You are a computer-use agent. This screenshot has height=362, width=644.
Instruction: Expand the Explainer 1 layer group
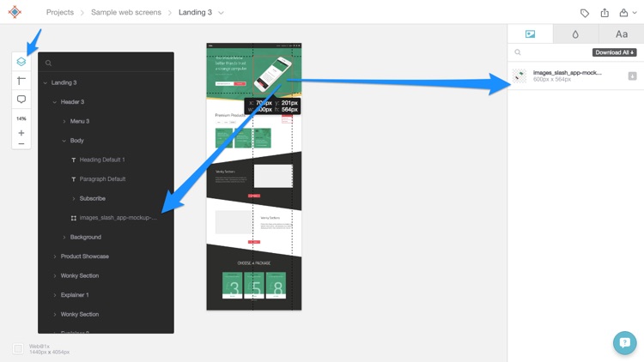(x=55, y=295)
